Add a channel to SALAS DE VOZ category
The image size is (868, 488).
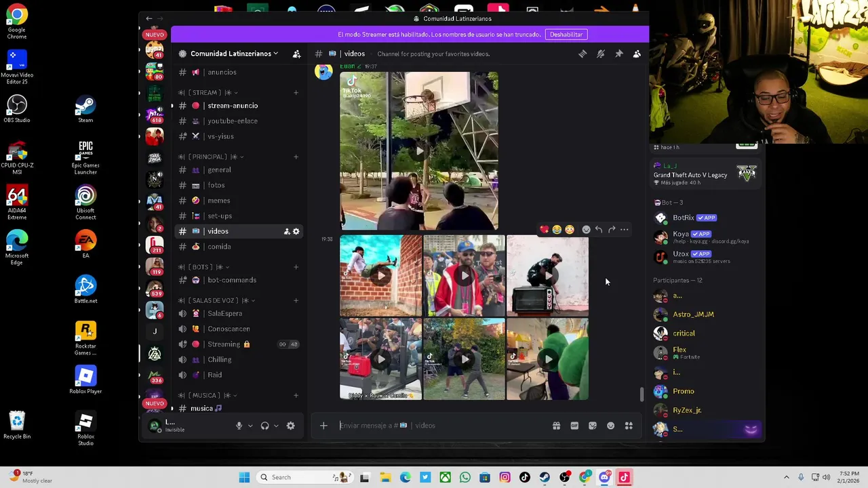pos(296,300)
